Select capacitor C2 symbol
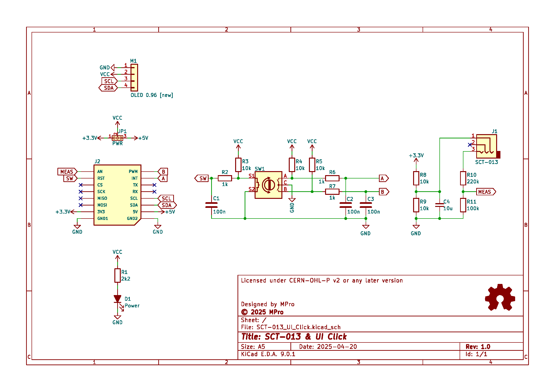Image resolution: width=555 pixels, height=392 pixels. tap(346, 205)
